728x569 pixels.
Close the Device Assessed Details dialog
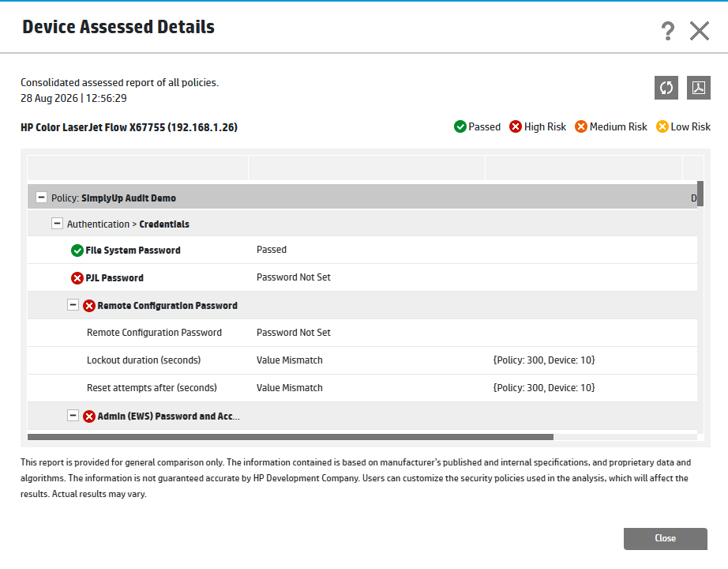coord(700,31)
